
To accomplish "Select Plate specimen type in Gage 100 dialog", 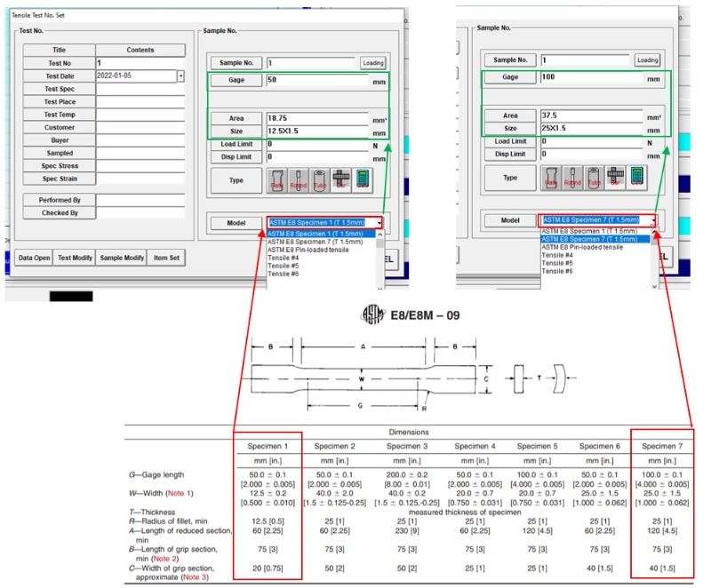I will (551, 178).
